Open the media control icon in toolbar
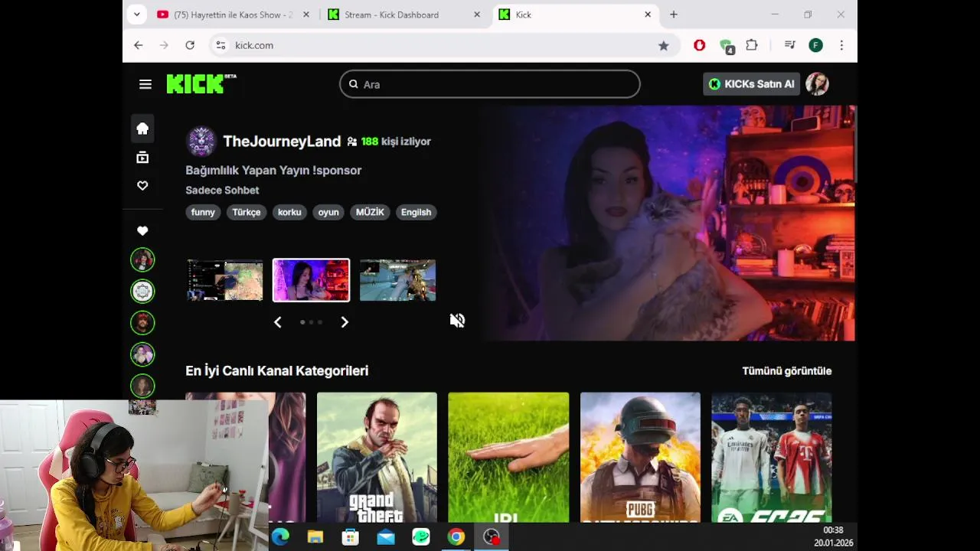Screen dimensions: 980x551 789,45
